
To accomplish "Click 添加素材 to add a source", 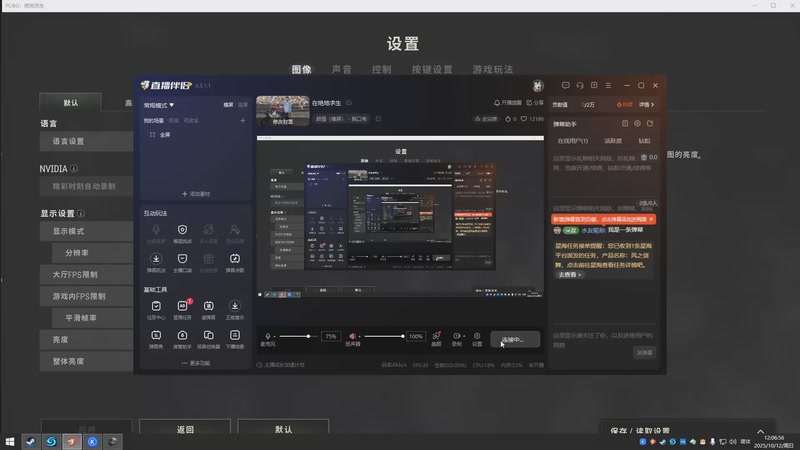I will tap(196, 194).
